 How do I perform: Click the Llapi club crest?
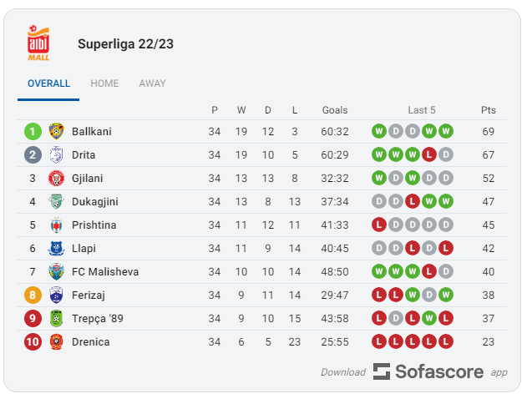pyautogui.click(x=56, y=249)
